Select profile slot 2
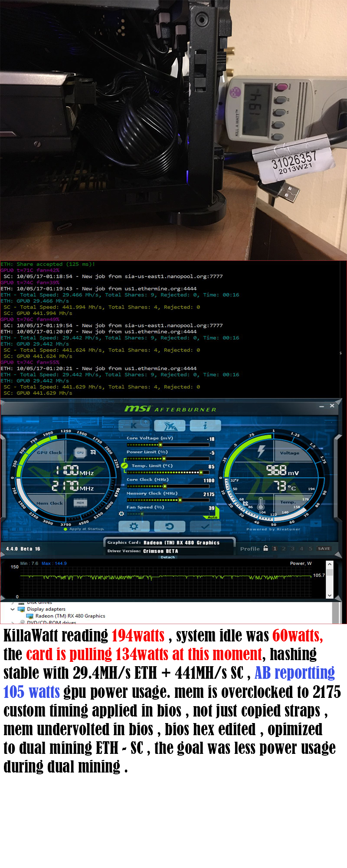Screen dimensions: 347x868 (284, 549)
